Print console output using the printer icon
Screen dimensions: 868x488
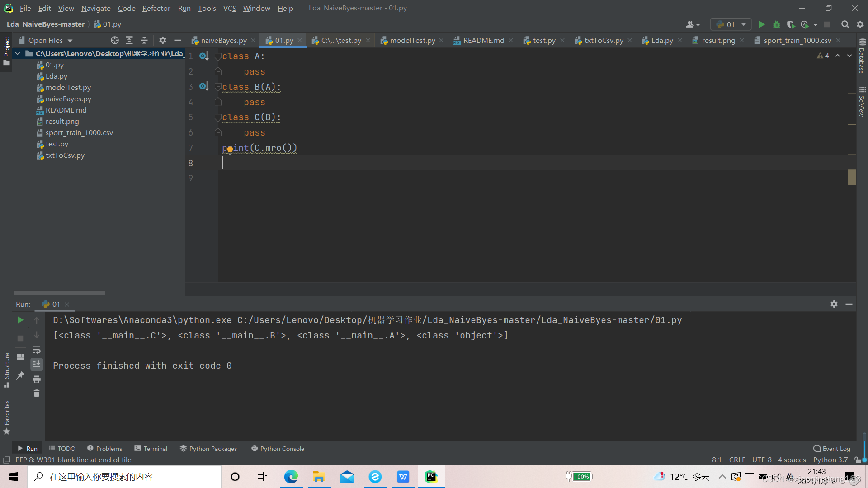tap(37, 380)
